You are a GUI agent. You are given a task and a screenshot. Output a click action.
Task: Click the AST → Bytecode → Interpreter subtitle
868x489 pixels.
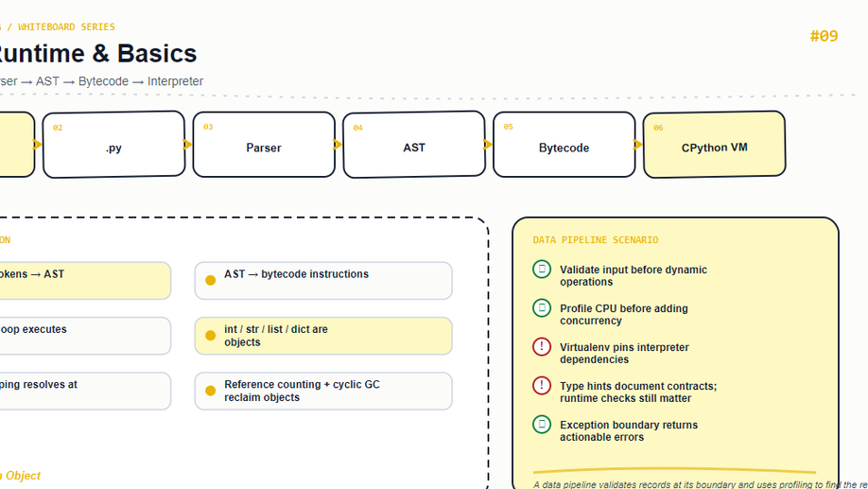point(102,81)
